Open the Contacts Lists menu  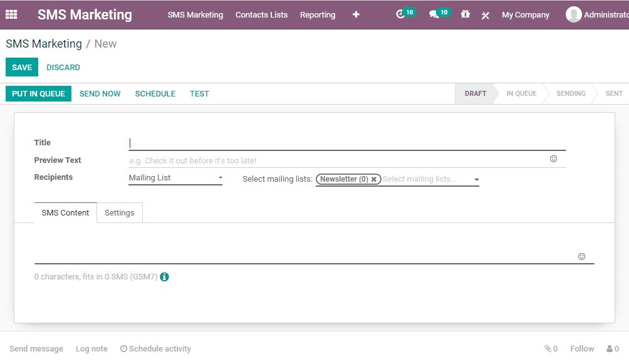[261, 15]
